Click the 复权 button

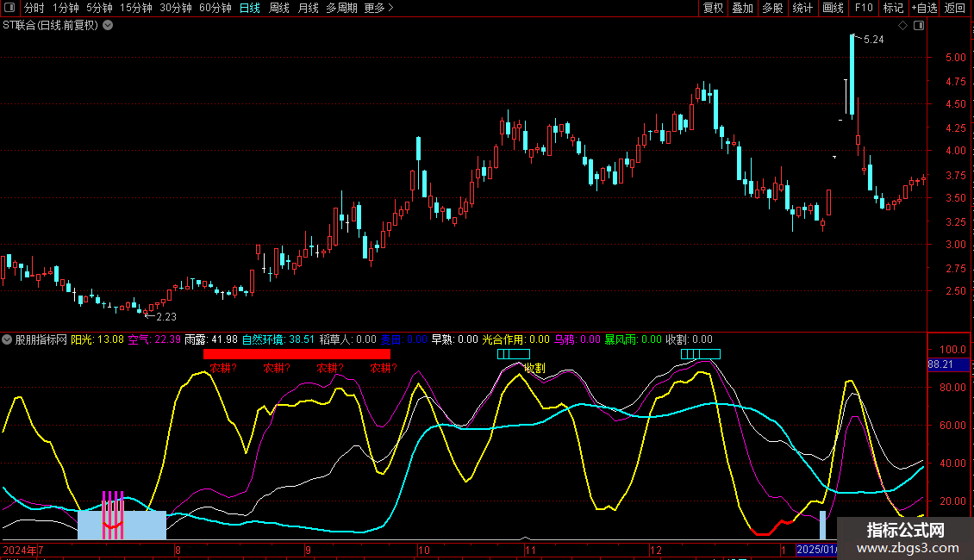[x=713, y=8]
